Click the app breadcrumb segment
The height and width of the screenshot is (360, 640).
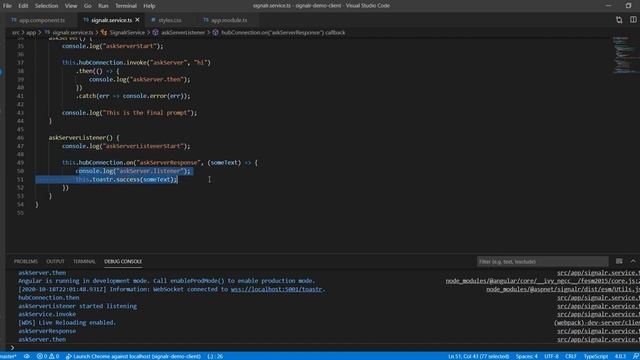coord(31,33)
